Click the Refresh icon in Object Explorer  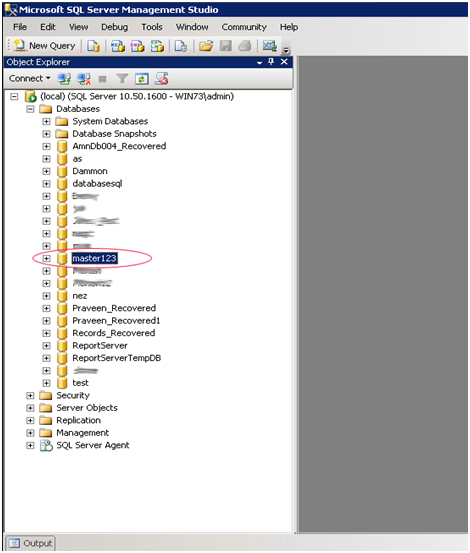[x=142, y=79]
